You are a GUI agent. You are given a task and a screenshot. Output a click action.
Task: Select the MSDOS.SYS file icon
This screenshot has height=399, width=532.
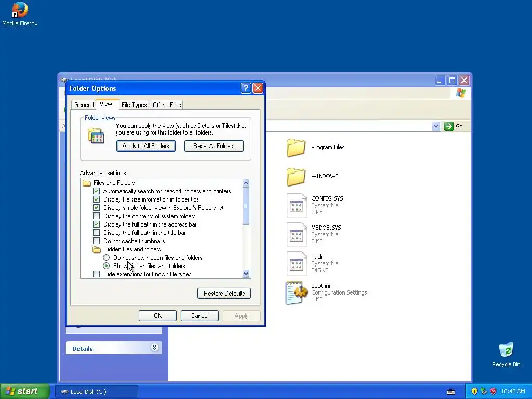point(297,234)
